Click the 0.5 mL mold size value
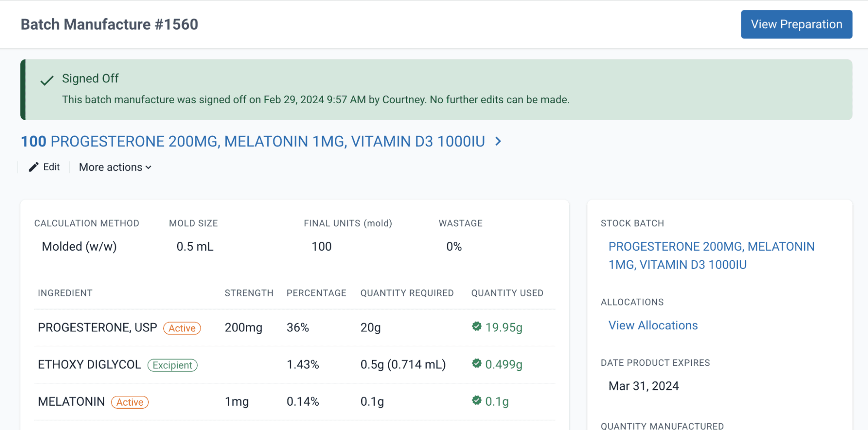Image resolution: width=868 pixels, height=430 pixels. [195, 246]
